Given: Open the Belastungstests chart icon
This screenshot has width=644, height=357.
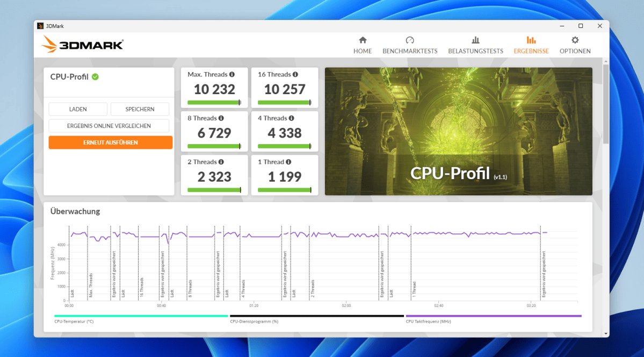Looking at the screenshot, I should [x=475, y=40].
